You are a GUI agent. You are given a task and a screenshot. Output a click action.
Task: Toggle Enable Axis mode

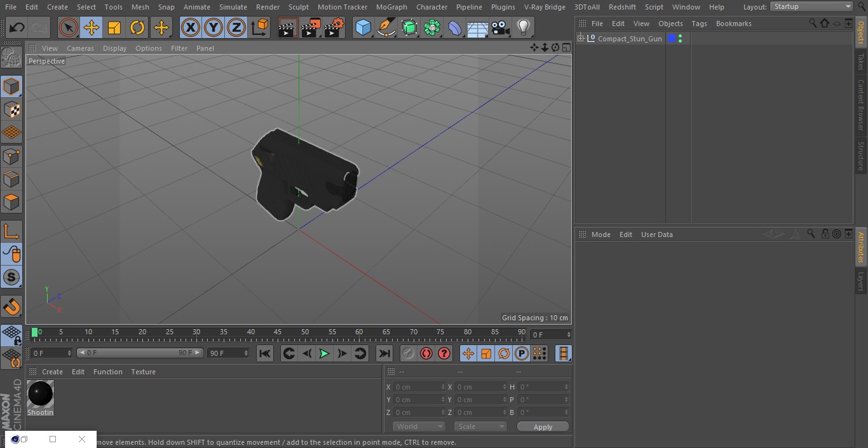coord(11,232)
